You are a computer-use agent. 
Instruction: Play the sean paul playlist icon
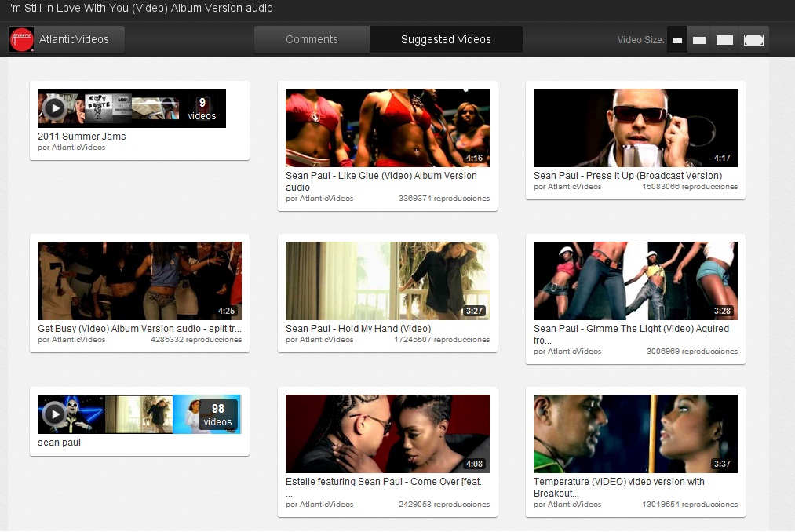[x=54, y=414]
